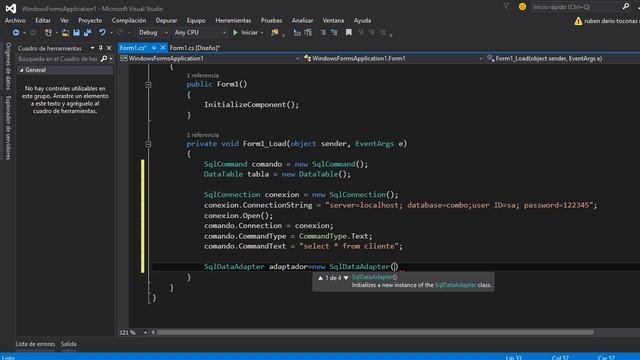Click the 1 referencia link above Form1()
640x360 pixels.
tap(202, 76)
